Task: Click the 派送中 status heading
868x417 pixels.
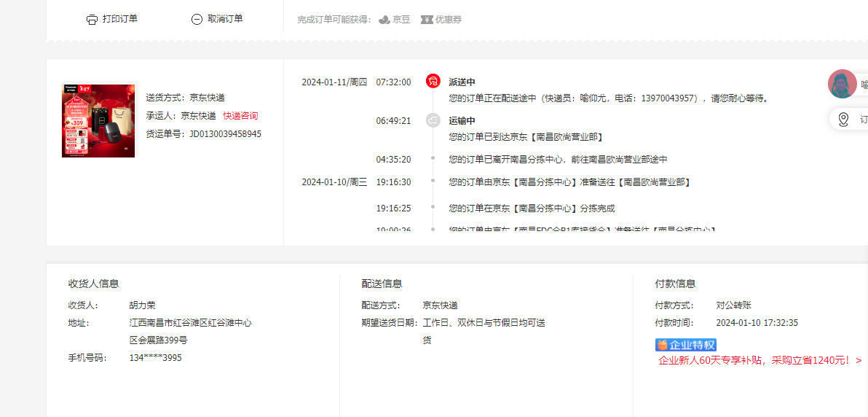Action: 462,82
